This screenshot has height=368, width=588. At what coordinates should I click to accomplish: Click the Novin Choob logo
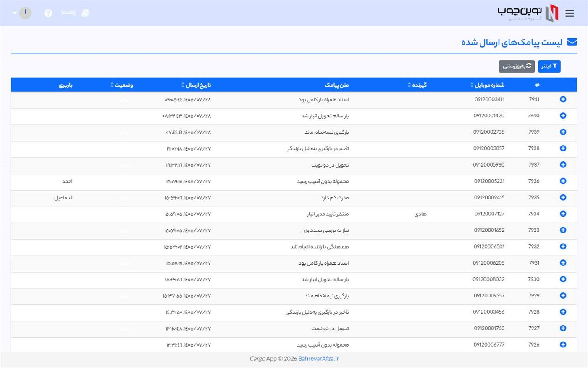[528, 13]
